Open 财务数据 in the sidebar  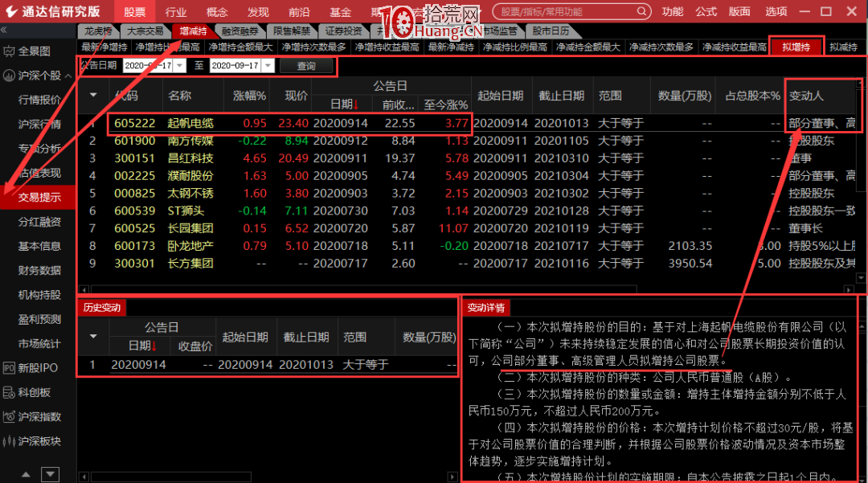click(39, 271)
